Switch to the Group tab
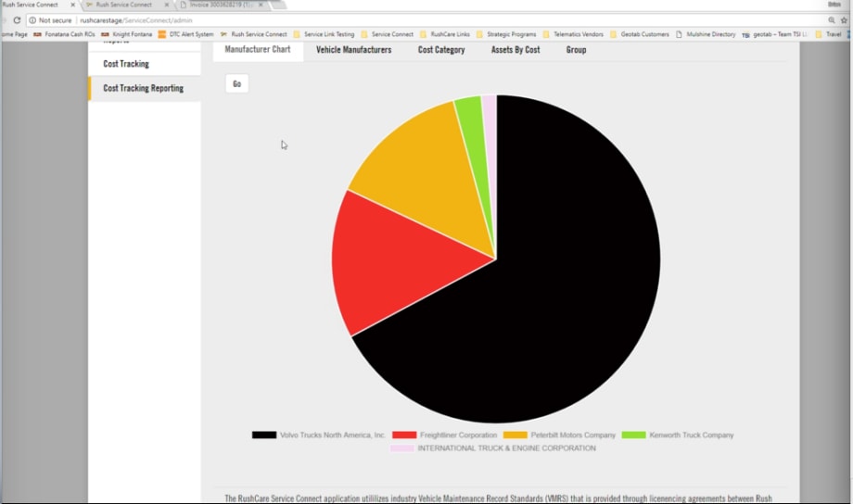 [576, 49]
